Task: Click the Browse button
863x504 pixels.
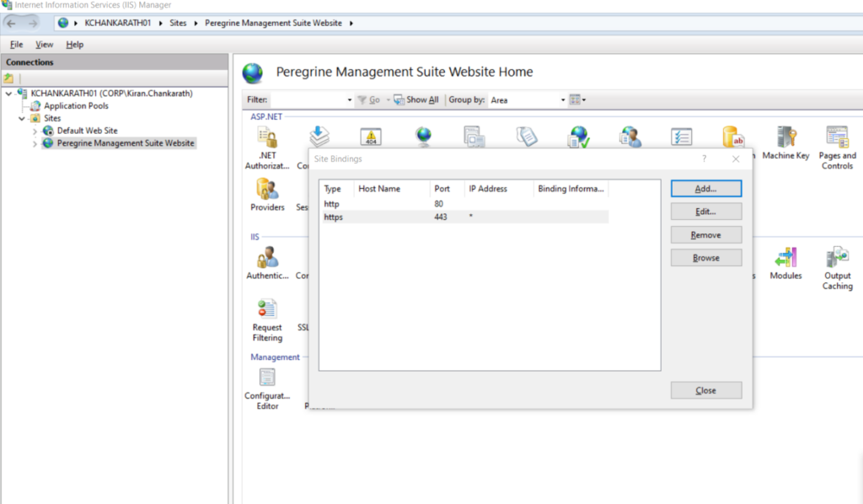Action: tap(705, 257)
